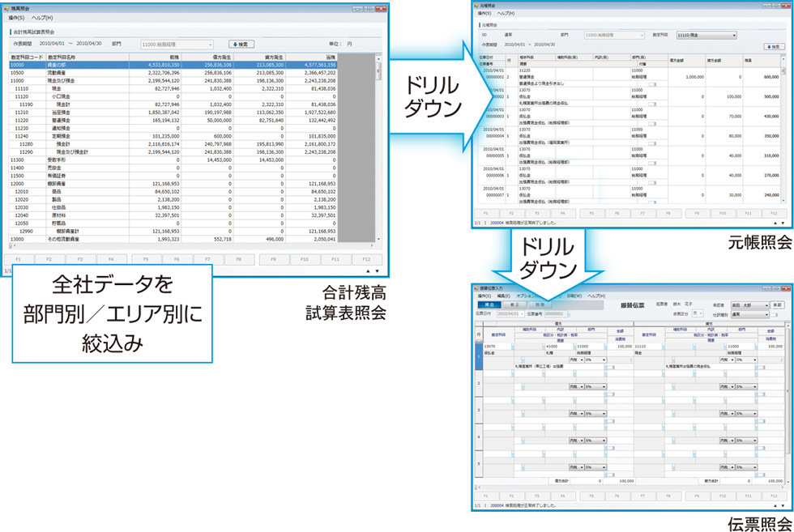The image size is (794, 532).
Task: Click debit 内訳 field showing 41000
Action: click(560, 347)
